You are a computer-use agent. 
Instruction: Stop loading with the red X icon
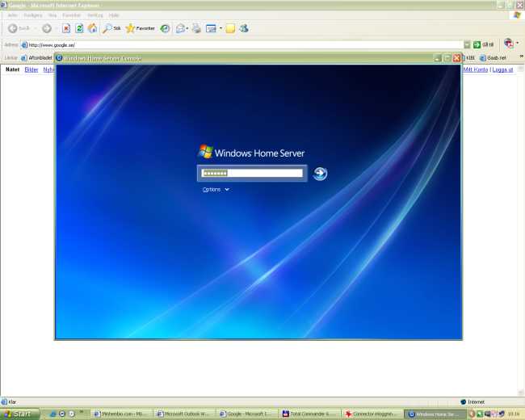(x=66, y=28)
